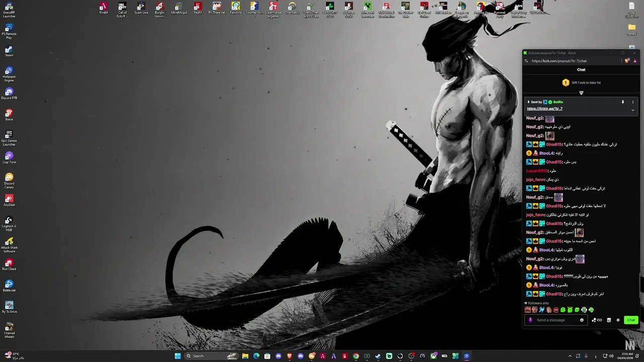644x362 pixels.
Task: Open Windows Start menu
Action: [178, 356]
